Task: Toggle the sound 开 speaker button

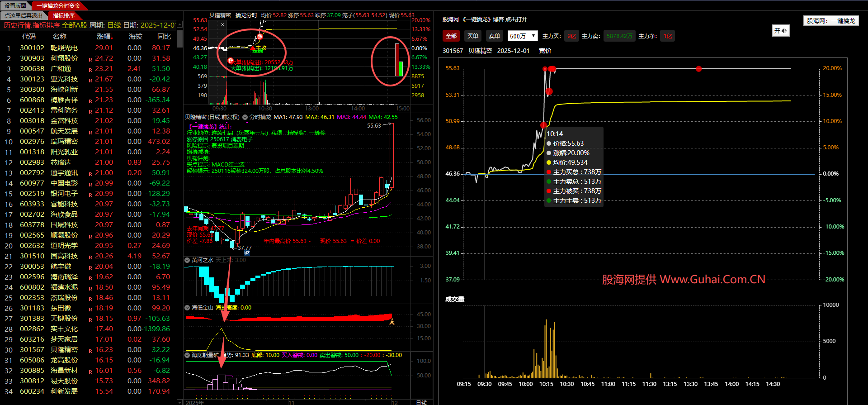Action: click(x=780, y=31)
